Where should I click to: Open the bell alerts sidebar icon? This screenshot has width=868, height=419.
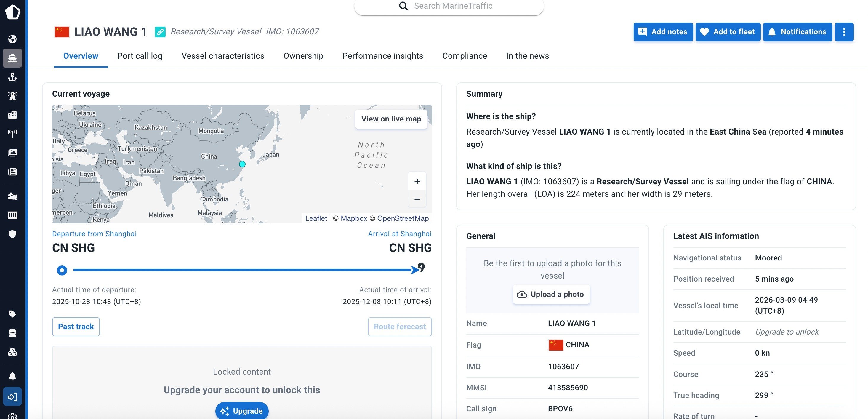tap(12, 376)
